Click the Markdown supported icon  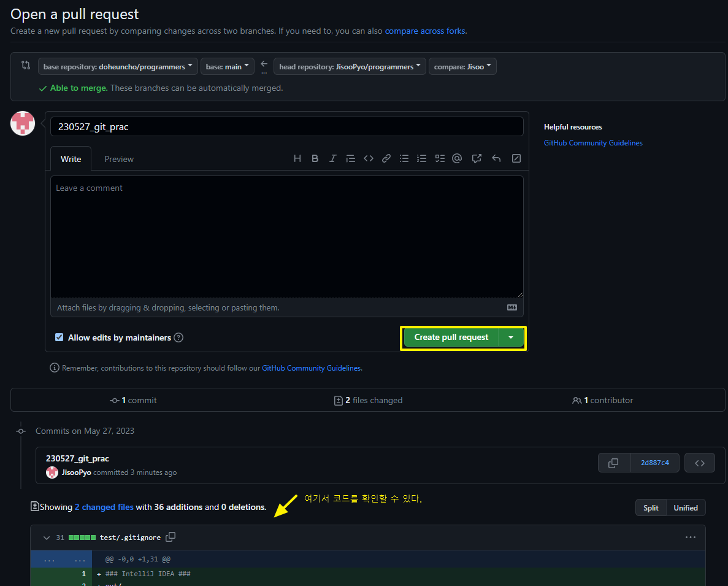(512, 307)
